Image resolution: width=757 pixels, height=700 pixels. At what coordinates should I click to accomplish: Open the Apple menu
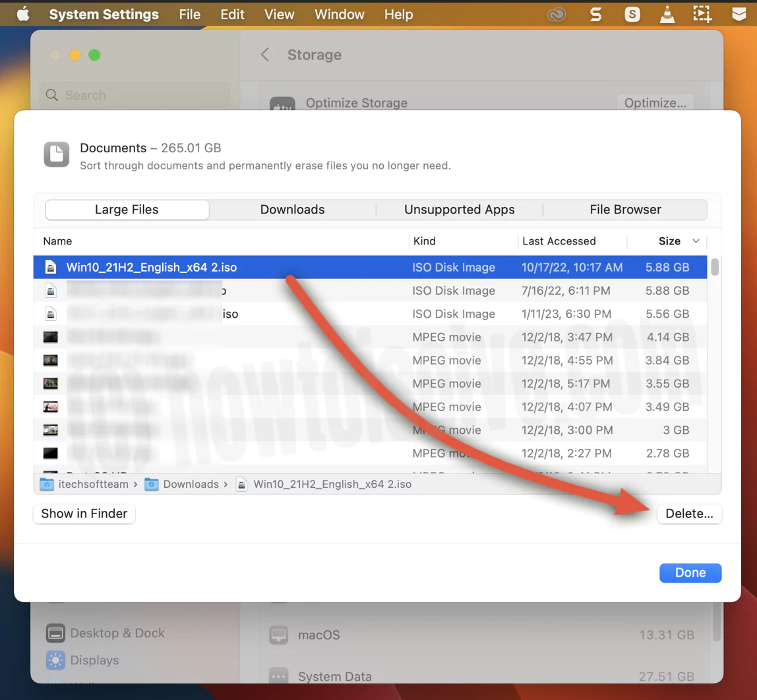[23, 15]
